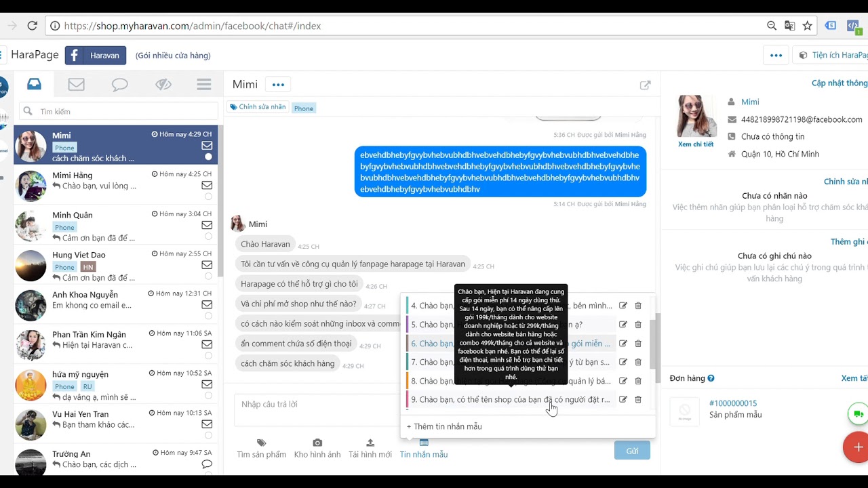Delete template message 7
This screenshot has width=868, height=488.
coord(638,362)
